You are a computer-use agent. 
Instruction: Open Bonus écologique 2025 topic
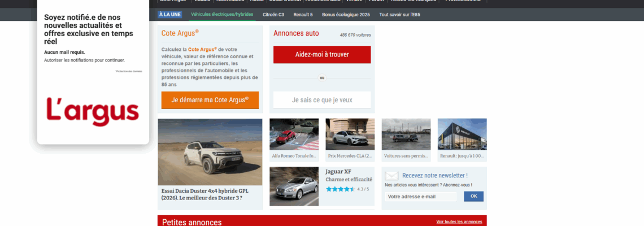(346, 14)
